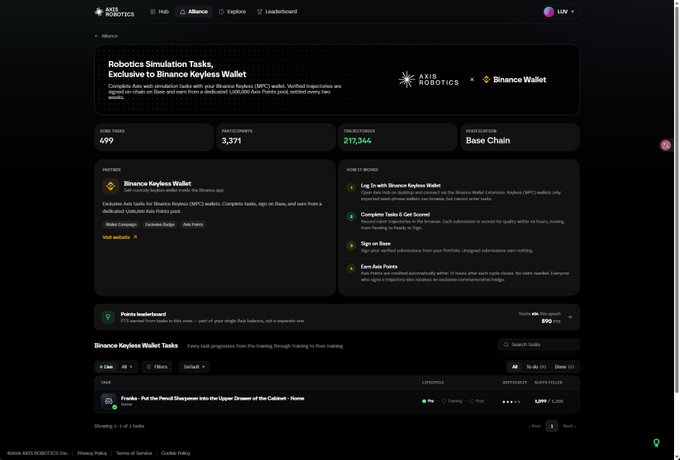680x460 pixels.
Task: Click the search magnifier icon
Action: click(506, 345)
